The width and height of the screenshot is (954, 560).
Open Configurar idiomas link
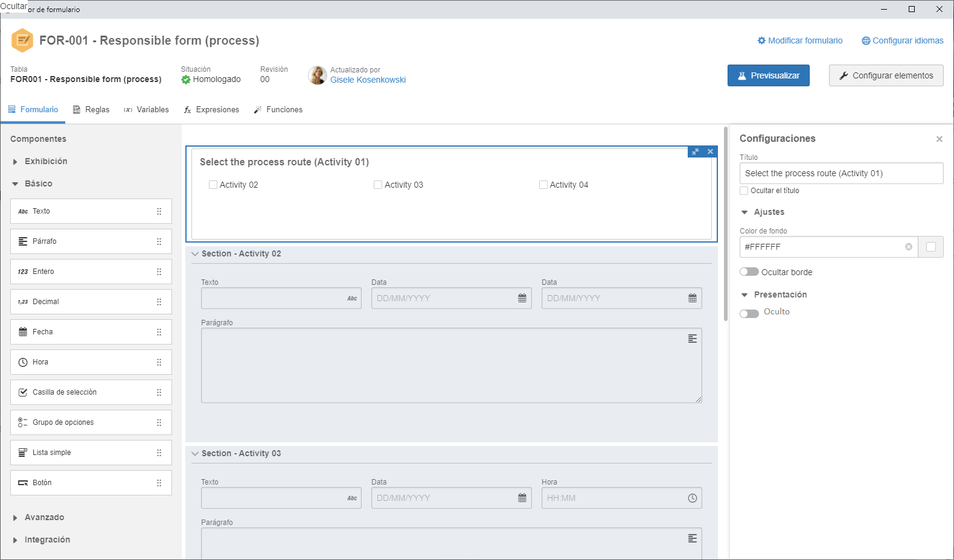click(903, 40)
